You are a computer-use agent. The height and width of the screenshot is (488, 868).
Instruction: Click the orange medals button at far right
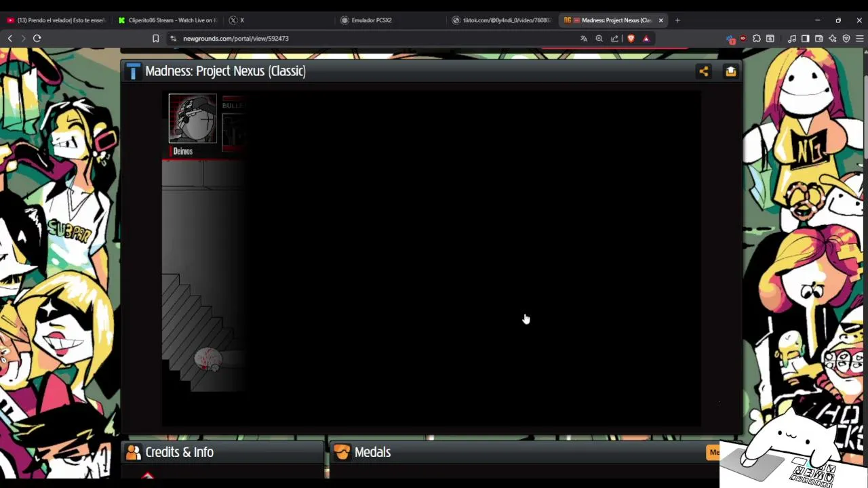pos(713,452)
